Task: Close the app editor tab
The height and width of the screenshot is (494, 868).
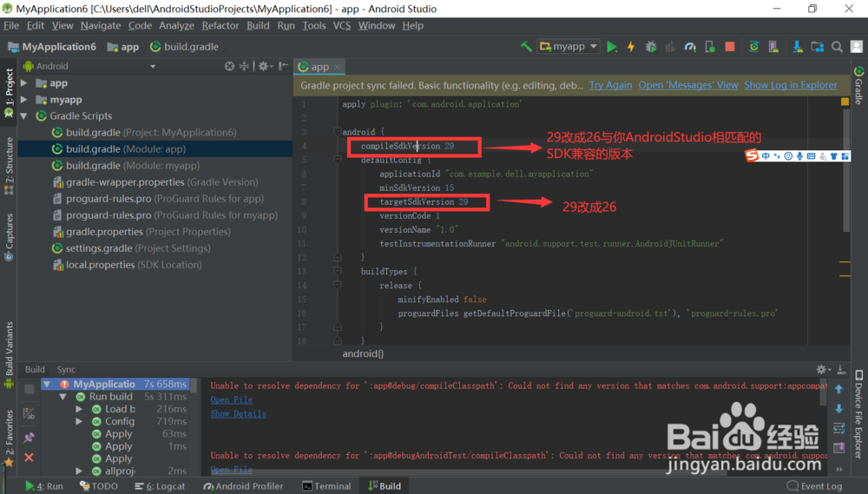Action: point(337,67)
